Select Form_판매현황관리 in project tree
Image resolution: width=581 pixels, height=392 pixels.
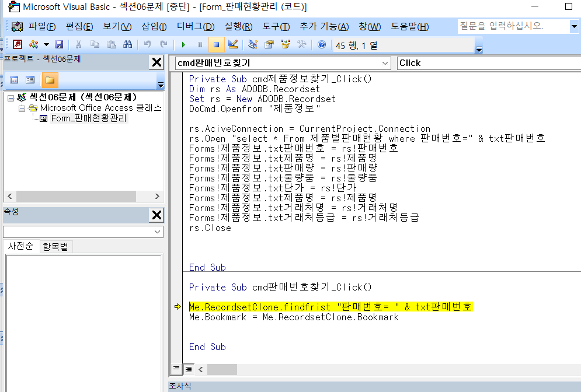tap(88, 118)
